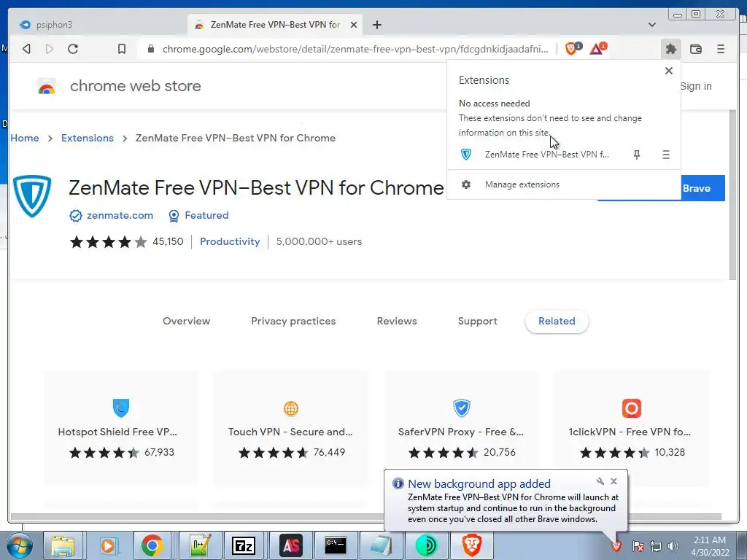Click the chrome web store logo
The image size is (747, 560).
[x=46, y=86]
